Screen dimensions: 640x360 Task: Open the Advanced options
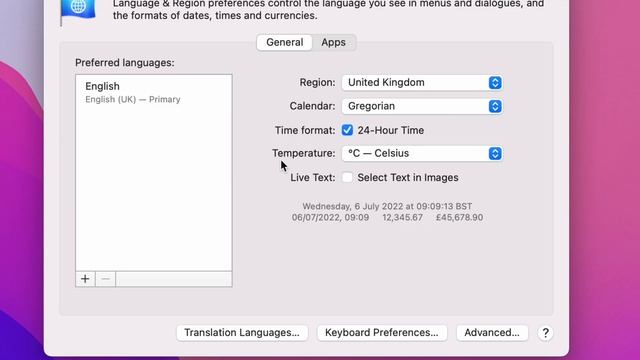(x=492, y=333)
